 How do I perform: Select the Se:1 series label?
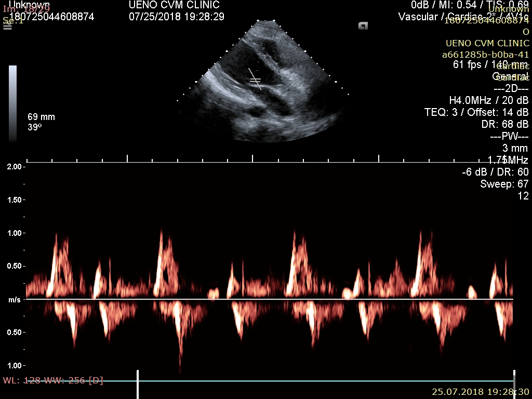pyautogui.click(x=8, y=20)
